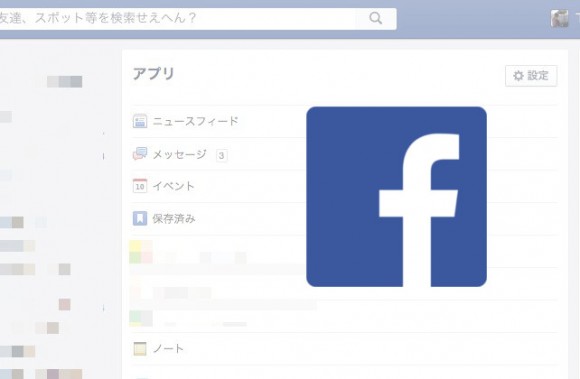Click the イベント calendar icon

[140, 186]
